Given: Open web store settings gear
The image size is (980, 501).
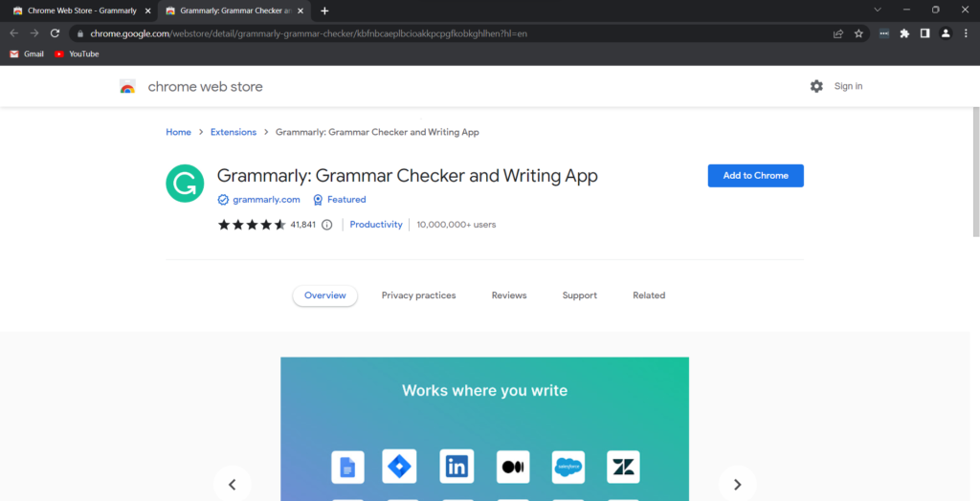Looking at the screenshot, I should coord(816,86).
